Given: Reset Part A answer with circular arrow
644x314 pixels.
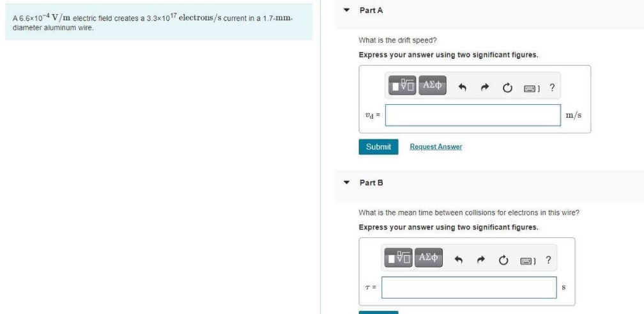Looking at the screenshot, I should pos(508,88).
